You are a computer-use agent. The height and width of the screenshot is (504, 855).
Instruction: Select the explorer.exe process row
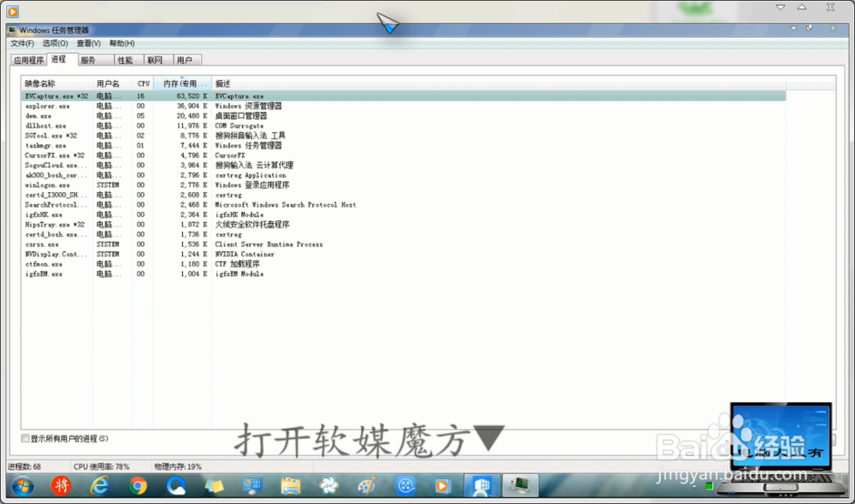(404, 106)
